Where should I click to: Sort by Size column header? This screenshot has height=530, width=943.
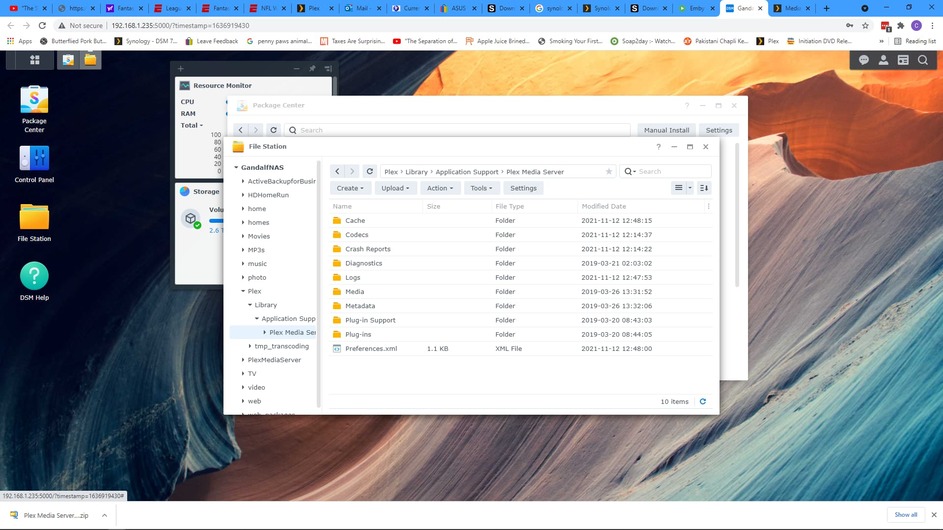[x=434, y=206]
